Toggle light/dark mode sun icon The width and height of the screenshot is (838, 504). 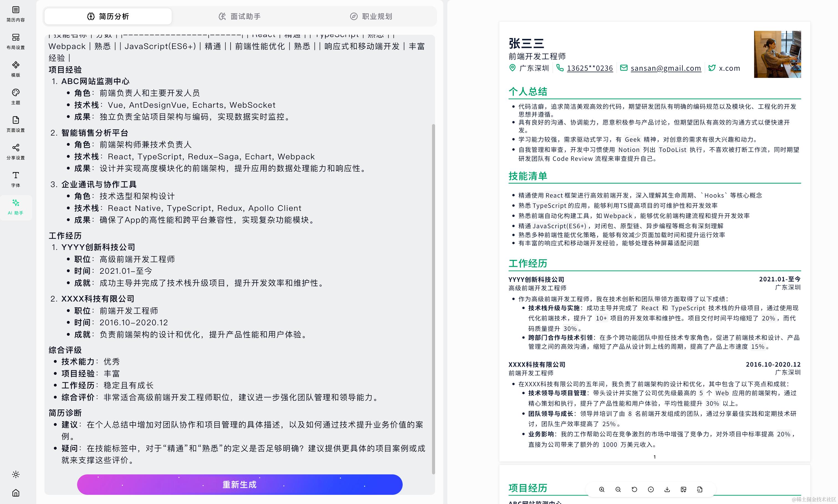click(x=16, y=474)
